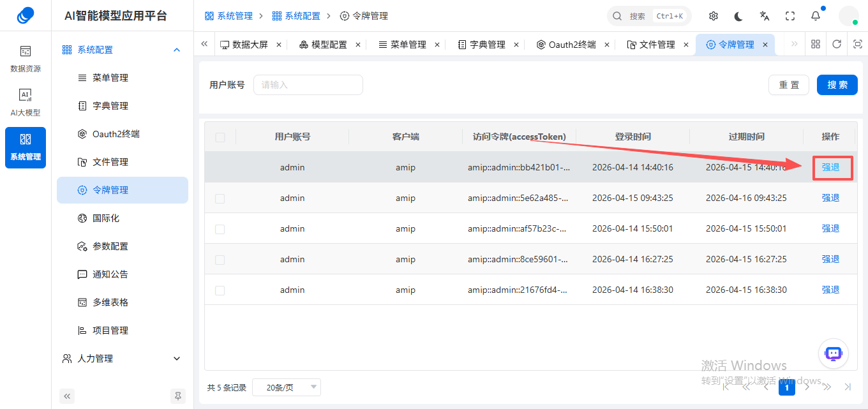Click the platform logo icon
Image resolution: width=868 pixels, height=409 pixels.
(26, 15)
